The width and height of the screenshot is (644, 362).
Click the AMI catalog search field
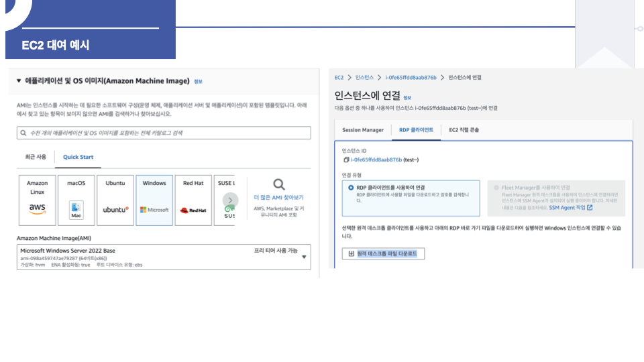click(x=164, y=133)
